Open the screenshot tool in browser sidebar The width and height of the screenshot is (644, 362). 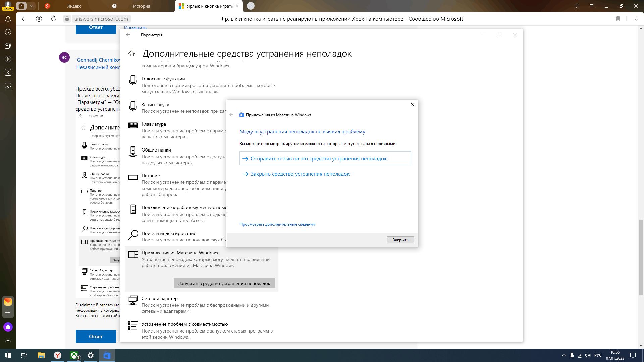click(8, 86)
